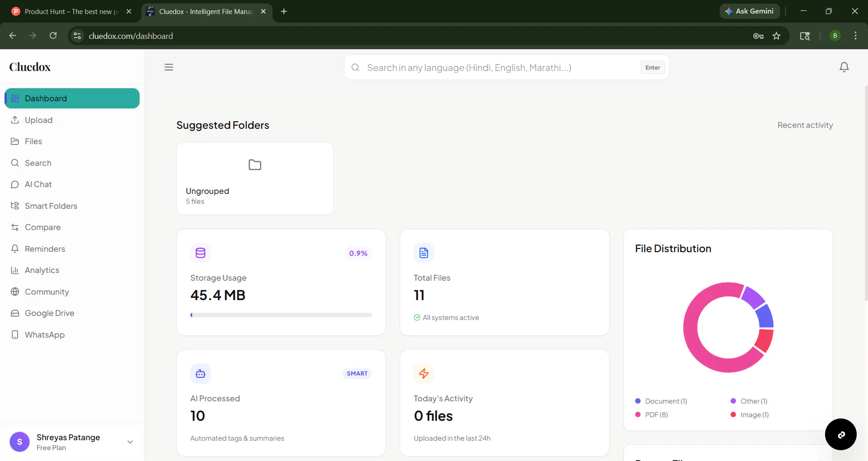Expand the Shreyas Patange account menu
The height and width of the screenshot is (461, 868).
pyautogui.click(x=130, y=442)
